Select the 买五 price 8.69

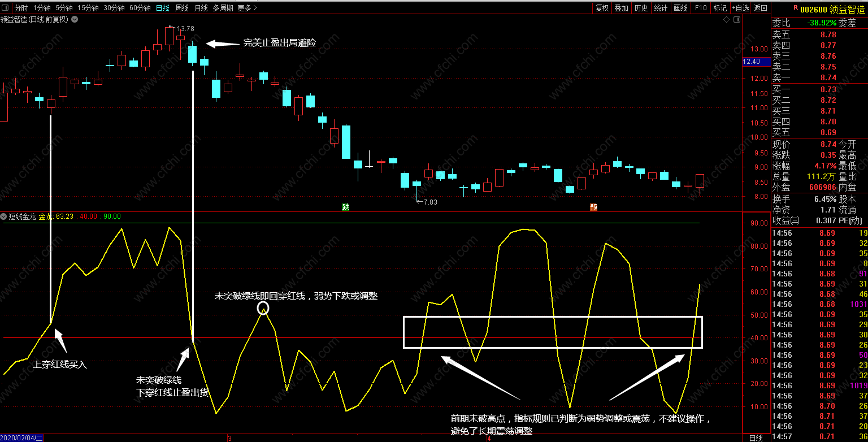coord(828,132)
